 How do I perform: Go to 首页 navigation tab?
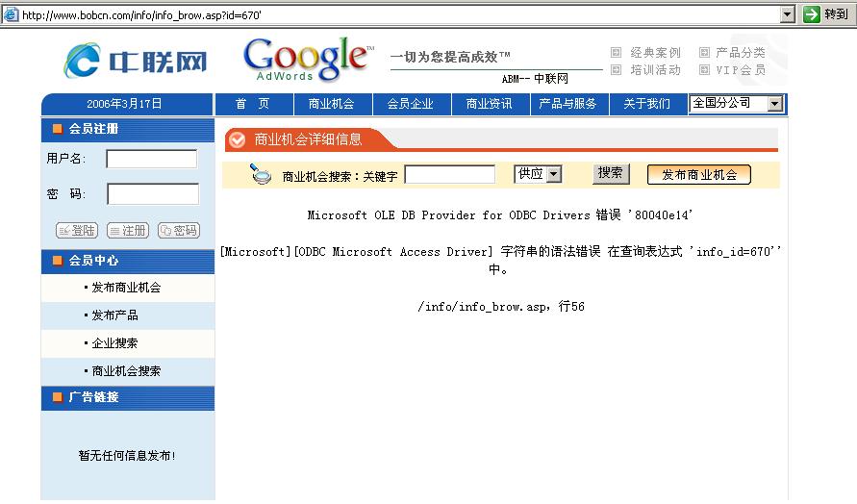254,104
